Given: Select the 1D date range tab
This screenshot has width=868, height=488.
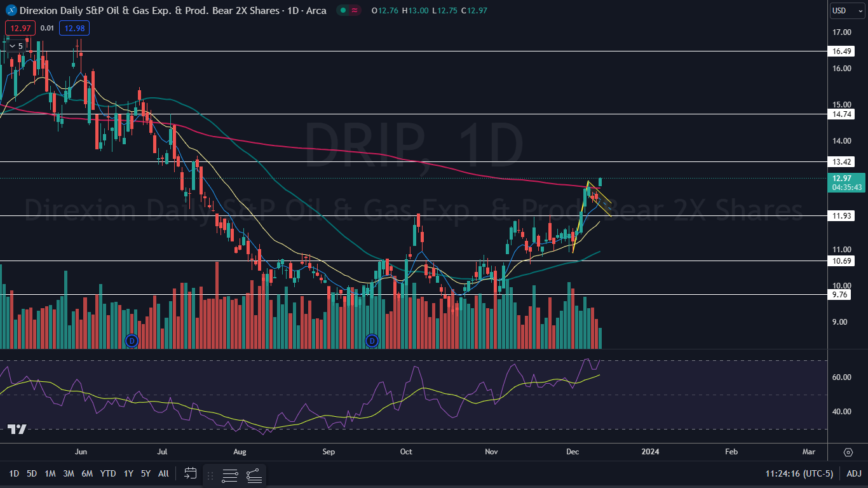Looking at the screenshot, I should tap(13, 473).
